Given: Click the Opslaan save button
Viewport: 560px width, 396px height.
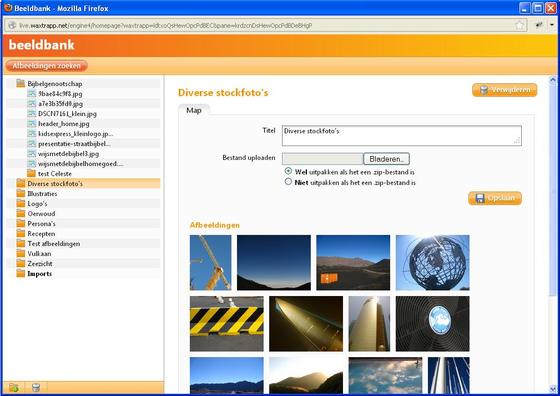Looking at the screenshot, I should 495,198.
